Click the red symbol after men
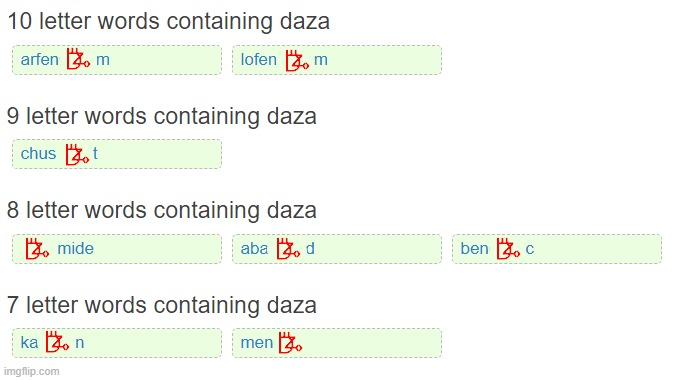 [290, 343]
